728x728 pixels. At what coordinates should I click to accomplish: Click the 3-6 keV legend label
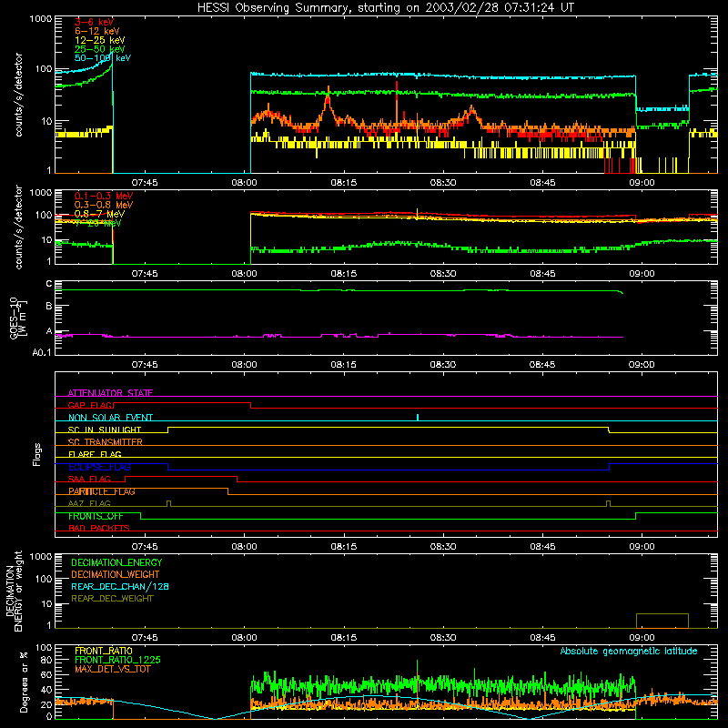(94, 22)
